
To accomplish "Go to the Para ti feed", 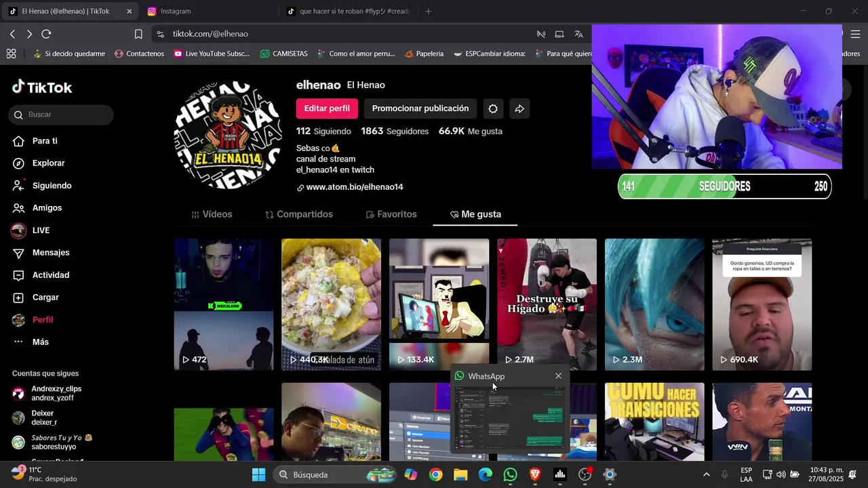I will tap(45, 141).
